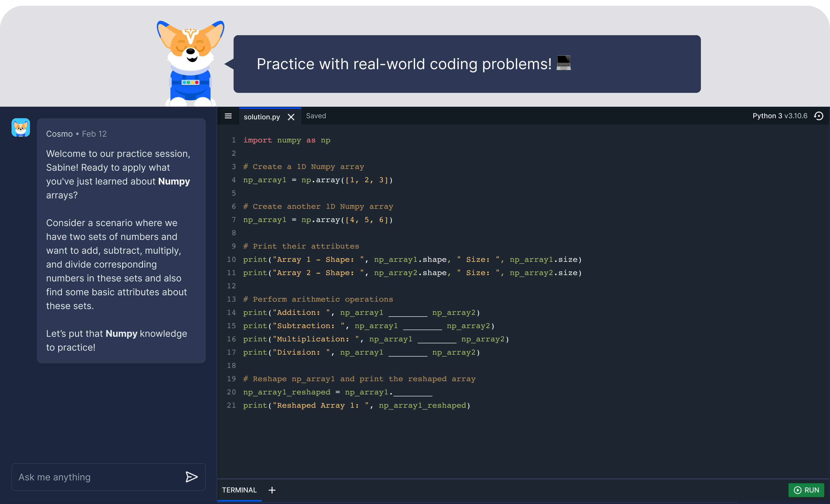Click Cosmo's avatar icon in chat
The height and width of the screenshot is (504, 830).
[20, 127]
